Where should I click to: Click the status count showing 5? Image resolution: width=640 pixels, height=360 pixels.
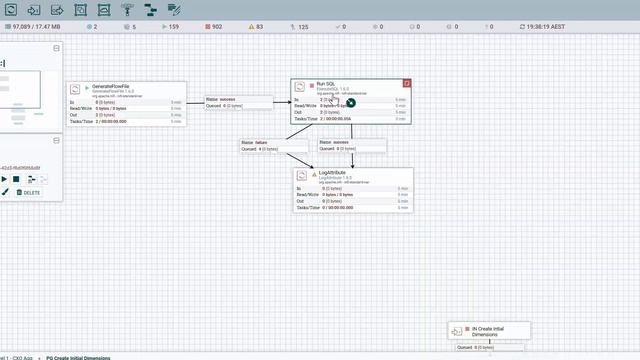coord(130,27)
